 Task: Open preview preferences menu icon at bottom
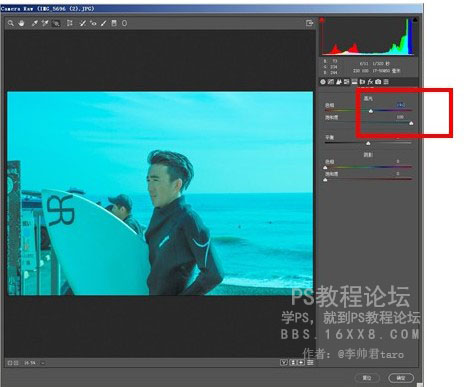(x=310, y=362)
